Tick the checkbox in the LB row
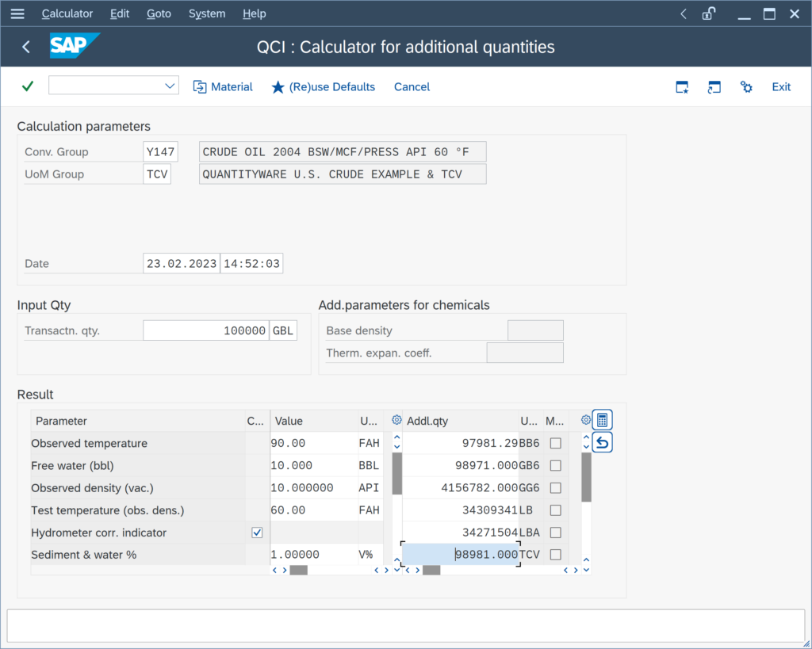Image resolution: width=812 pixels, height=649 pixels. click(556, 510)
